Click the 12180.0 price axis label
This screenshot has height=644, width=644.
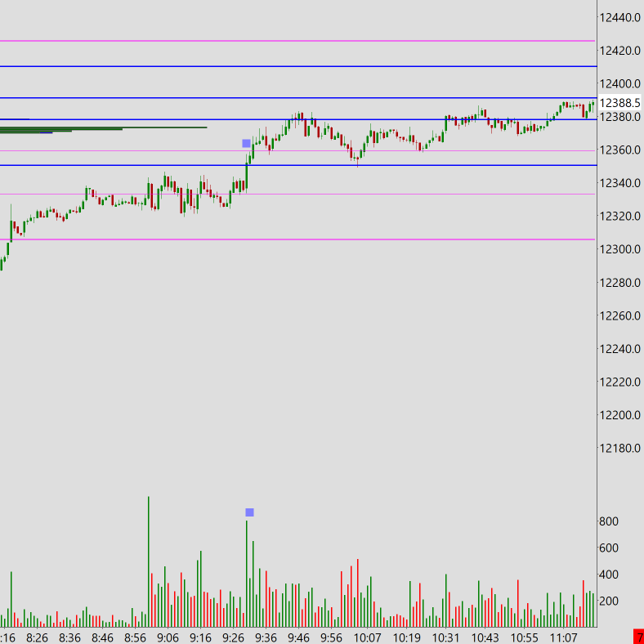click(x=619, y=448)
